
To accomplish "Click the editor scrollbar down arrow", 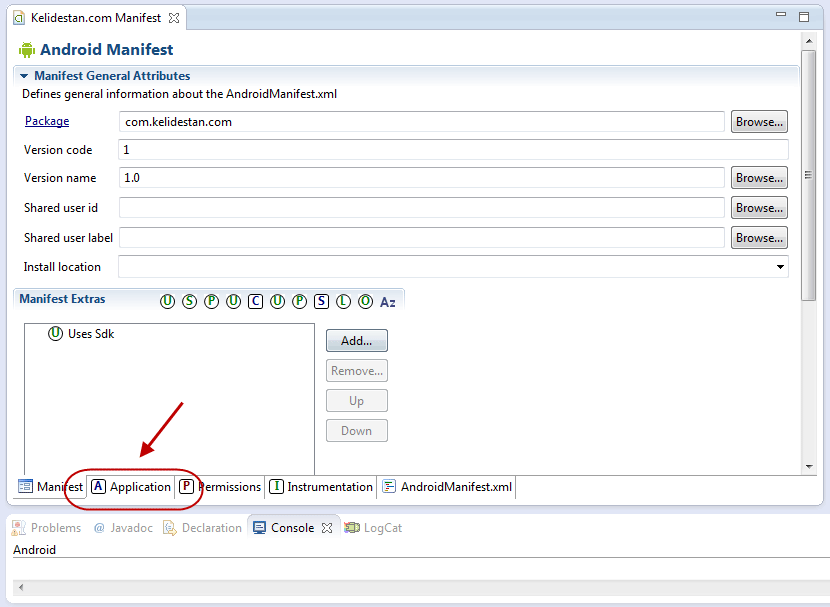I will (x=809, y=466).
